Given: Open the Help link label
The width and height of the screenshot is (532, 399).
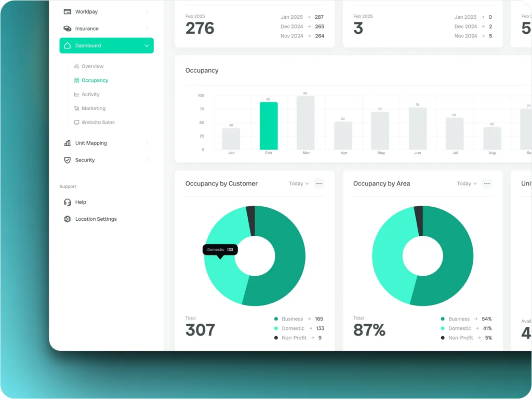Looking at the screenshot, I should [81, 202].
